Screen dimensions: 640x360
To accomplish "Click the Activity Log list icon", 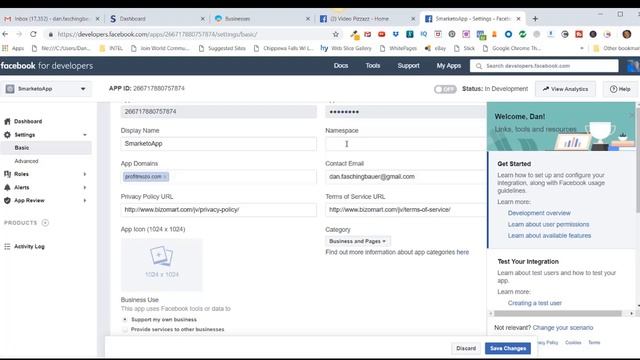I will (7, 247).
